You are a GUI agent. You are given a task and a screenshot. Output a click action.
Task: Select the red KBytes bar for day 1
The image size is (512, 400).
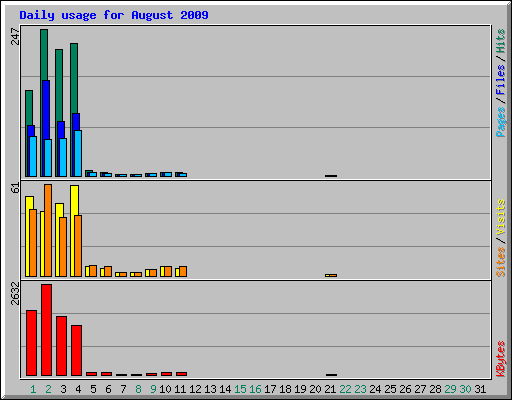pyautogui.click(x=31, y=343)
